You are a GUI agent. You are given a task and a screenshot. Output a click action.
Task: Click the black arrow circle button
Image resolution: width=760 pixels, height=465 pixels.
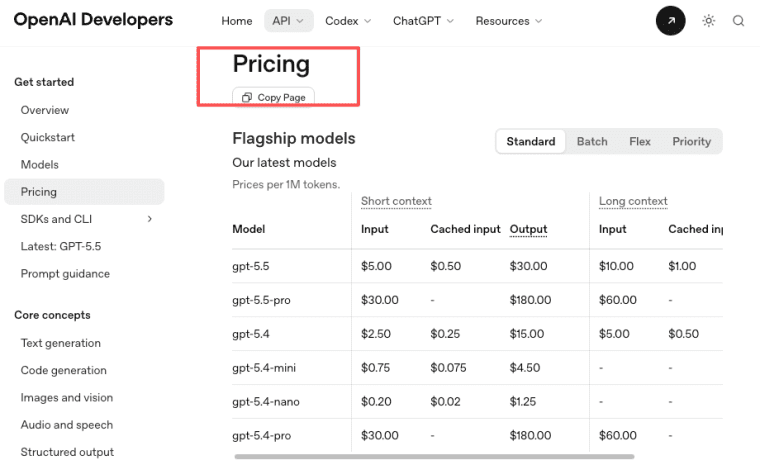pyautogui.click(x=670, y=21)
